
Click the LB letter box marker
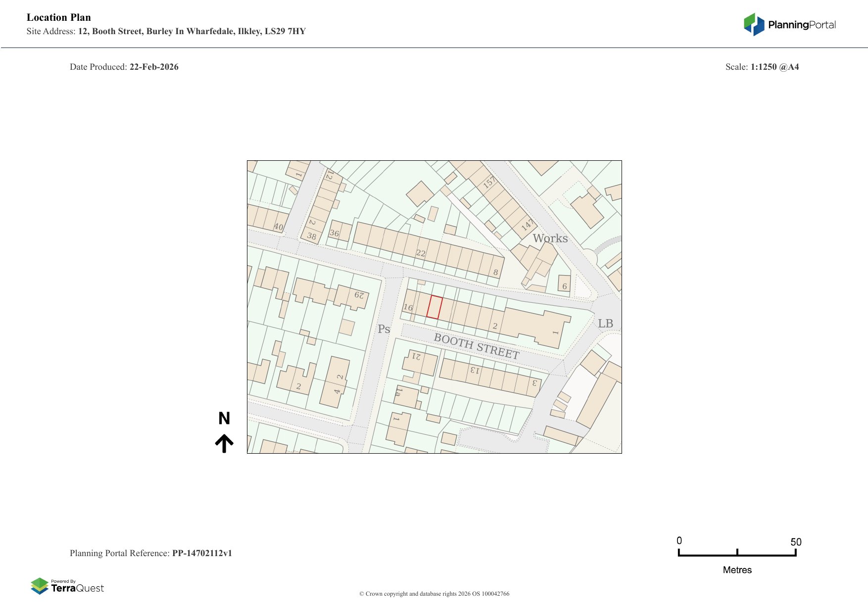[x=605, y=324]
